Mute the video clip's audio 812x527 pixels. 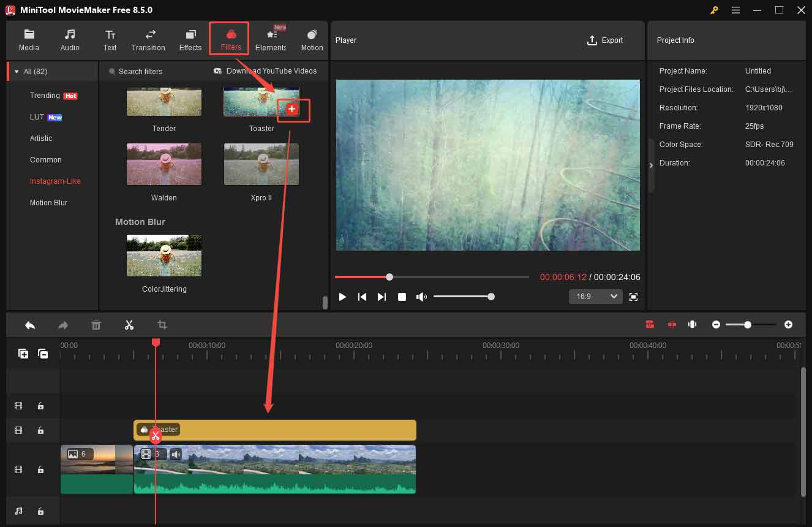pyautogui.click(x=176, y=453)
